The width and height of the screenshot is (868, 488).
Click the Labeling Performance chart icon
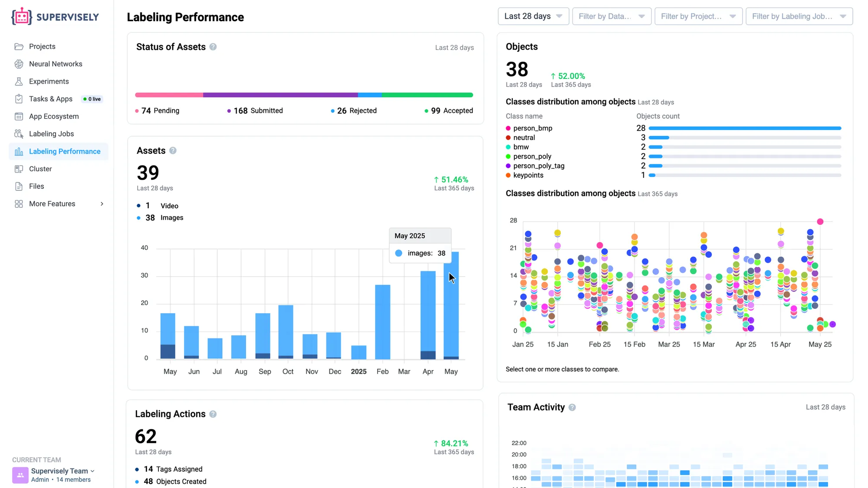tap(19, 151)
